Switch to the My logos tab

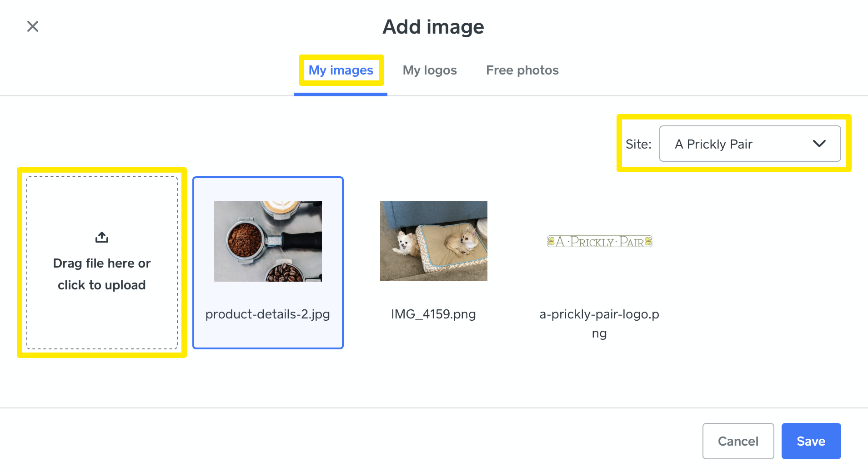pyautogui.click(x=429, y=70)
